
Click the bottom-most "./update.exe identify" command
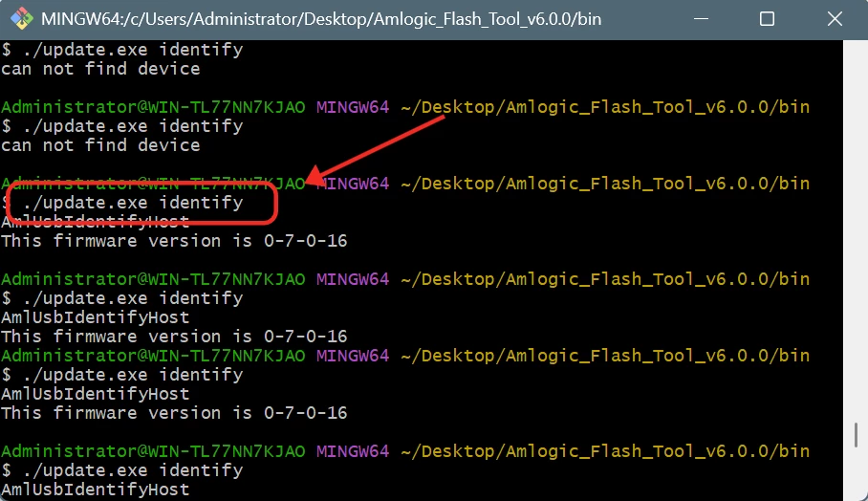121,470
